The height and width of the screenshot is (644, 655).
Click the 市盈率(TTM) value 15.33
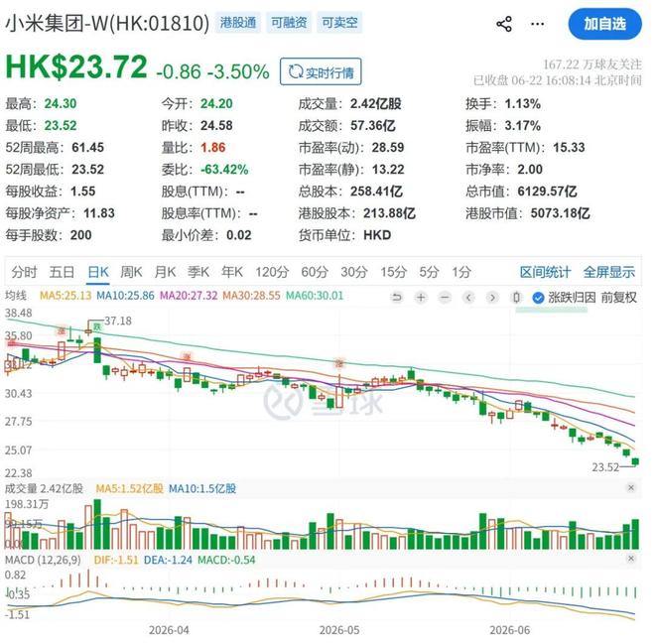569,147
